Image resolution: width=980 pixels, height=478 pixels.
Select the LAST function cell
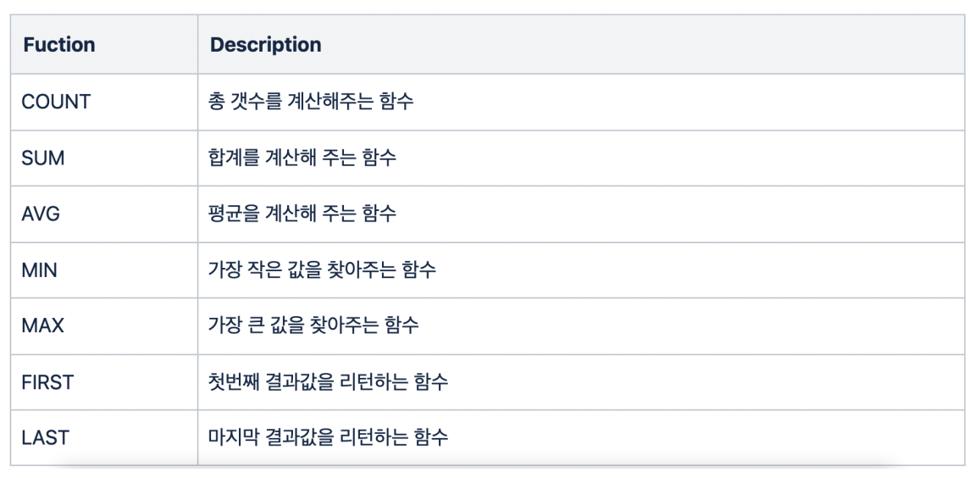pyautogui.click(x=45, y=437)
